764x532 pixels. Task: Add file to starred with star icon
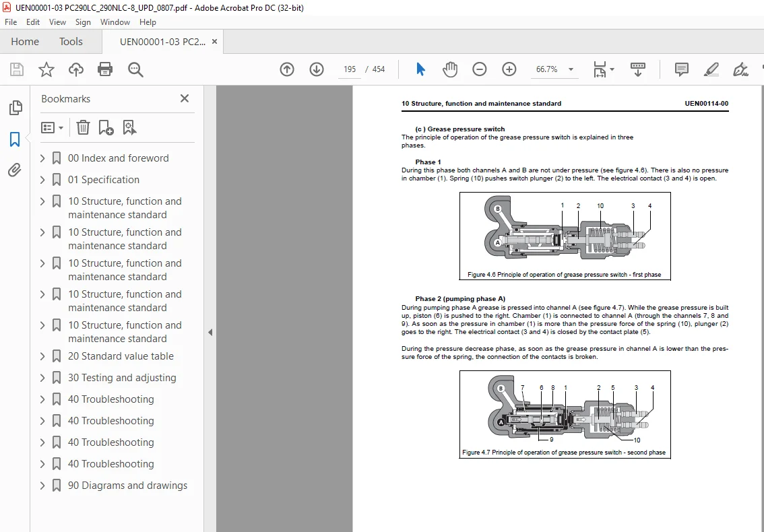click(46, 69)
